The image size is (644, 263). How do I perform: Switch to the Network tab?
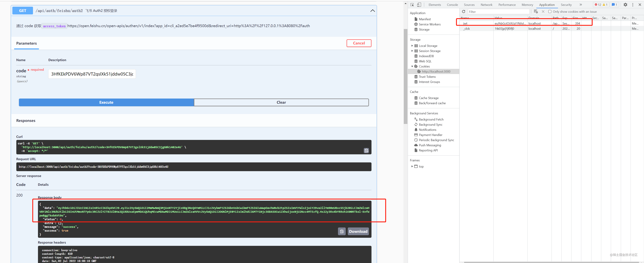coord(486,5)
